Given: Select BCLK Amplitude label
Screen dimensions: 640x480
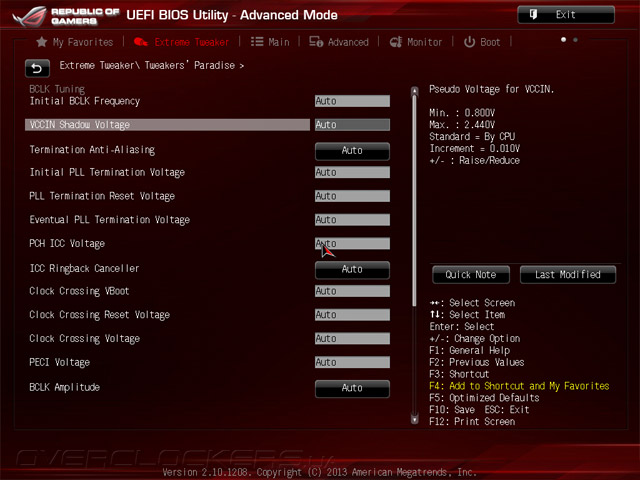Looking at the screenshot, I should coord(64,387).
